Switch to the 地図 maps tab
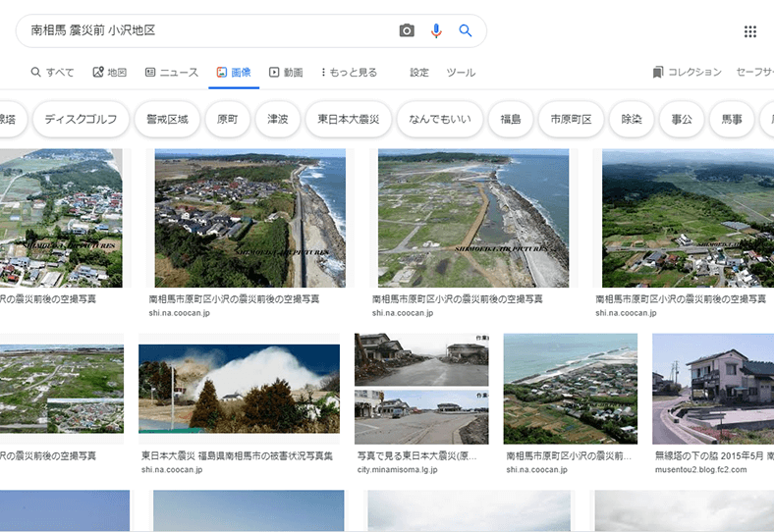774x532 pixels. pyautogui.click(x=110, y=73)
